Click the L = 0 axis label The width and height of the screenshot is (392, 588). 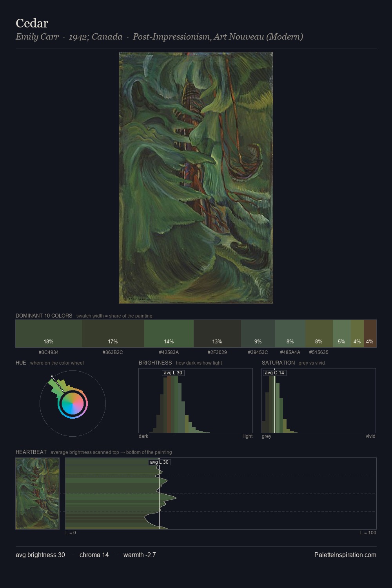pyautogui.click(x=71, y=533)
